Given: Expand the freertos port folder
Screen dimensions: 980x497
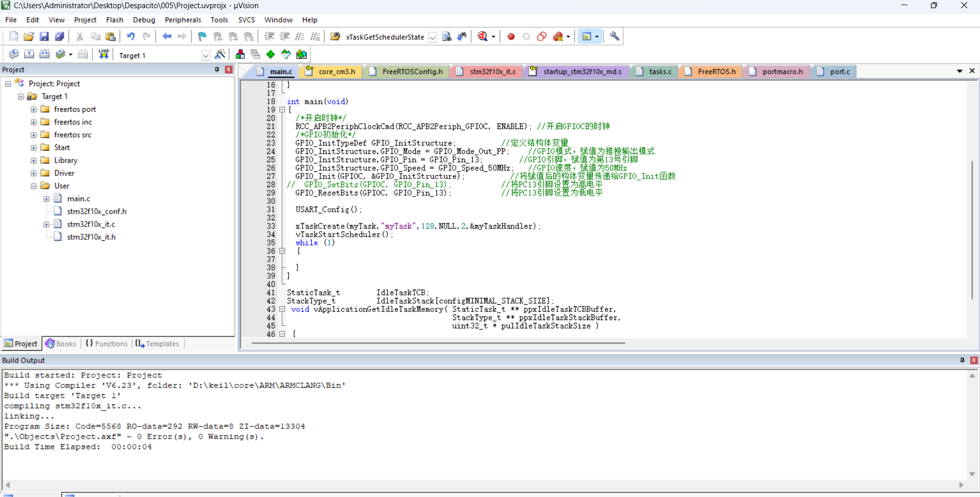Looking at the screenshot, I should pyautogui.click(x=33, y=109).
